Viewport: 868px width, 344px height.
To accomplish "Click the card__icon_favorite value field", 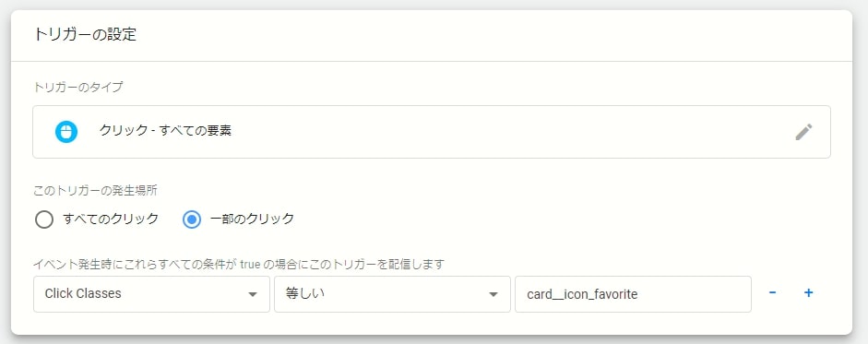I will point(633,293).
